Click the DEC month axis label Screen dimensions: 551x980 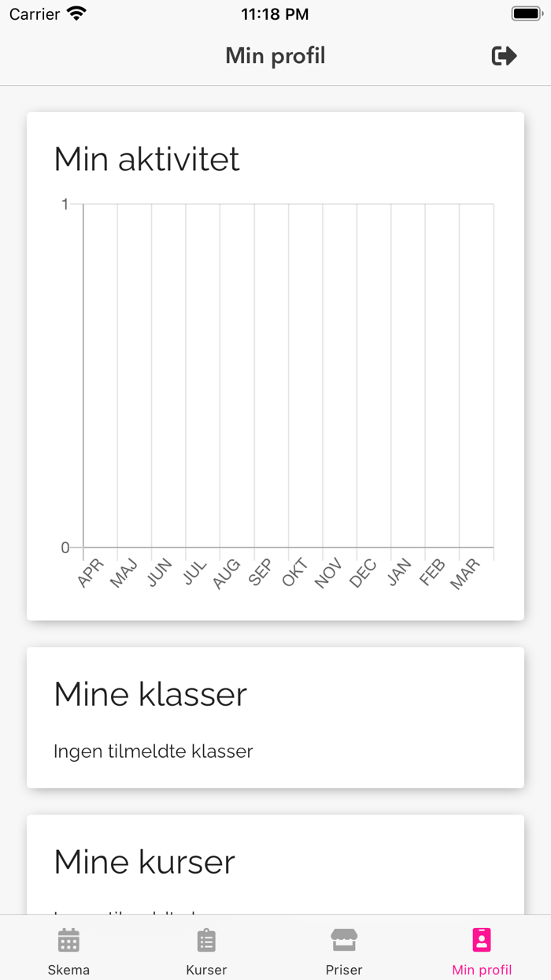[x=363, y=573]
